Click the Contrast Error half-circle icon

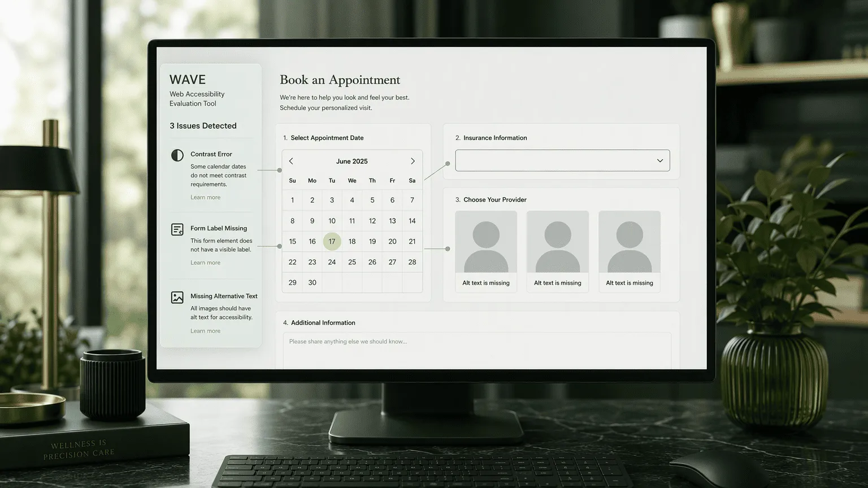coord(177,155)
